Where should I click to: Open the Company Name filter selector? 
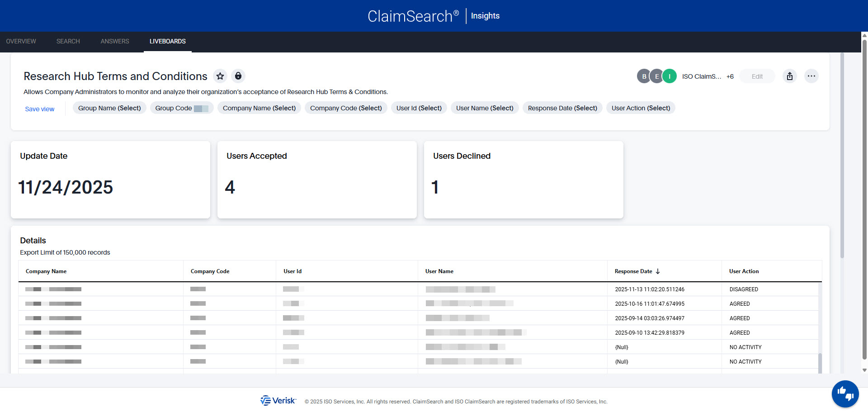pos(259,108)
